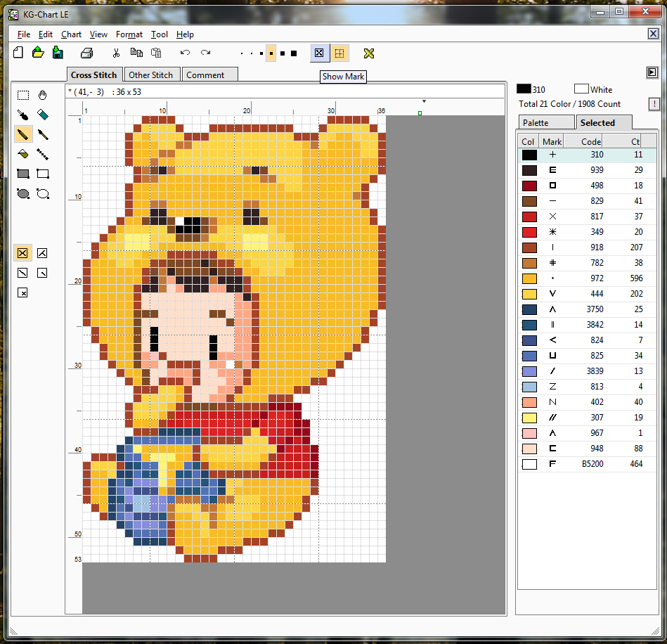Select the Cross Stitch tab

[x=94, y=75]
